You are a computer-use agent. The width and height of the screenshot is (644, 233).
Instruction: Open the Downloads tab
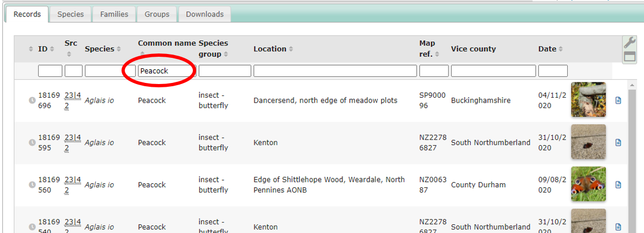pyautogui.click(x=204, y=14)
